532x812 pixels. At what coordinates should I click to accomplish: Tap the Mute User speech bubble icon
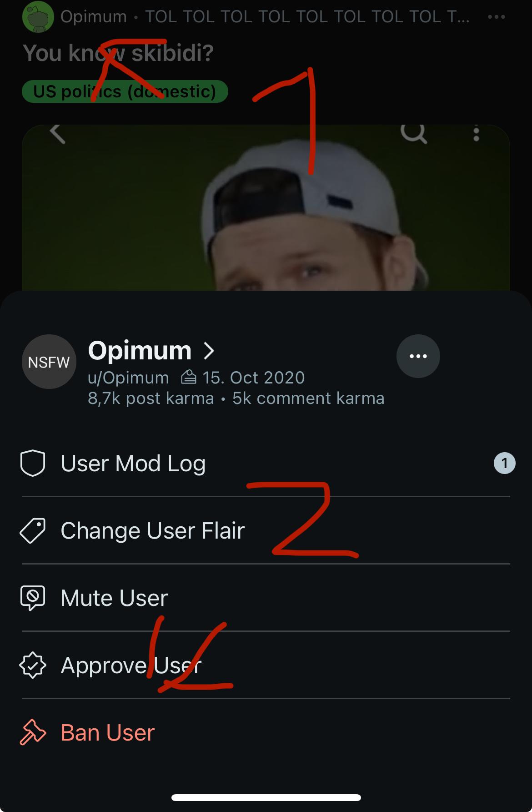click(33, 598)
